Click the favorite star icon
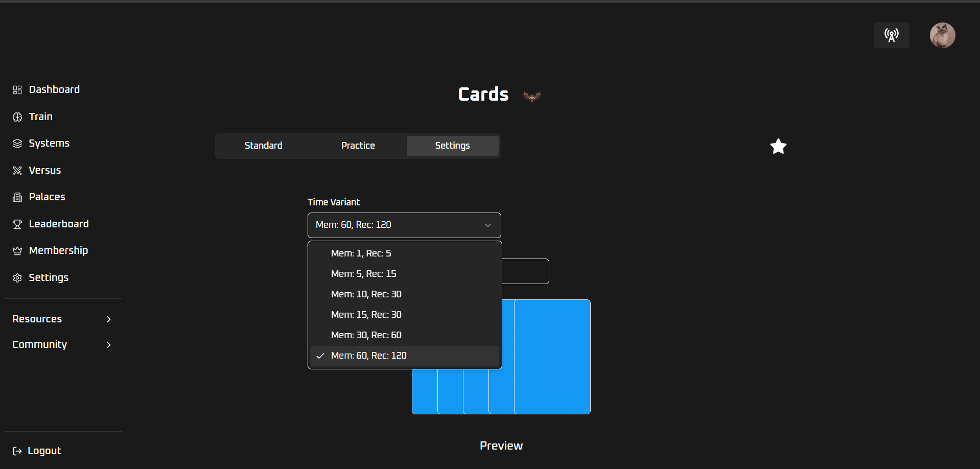Image resolution: width=980 pixels, height=469 pixels. (x=778, y=147)
